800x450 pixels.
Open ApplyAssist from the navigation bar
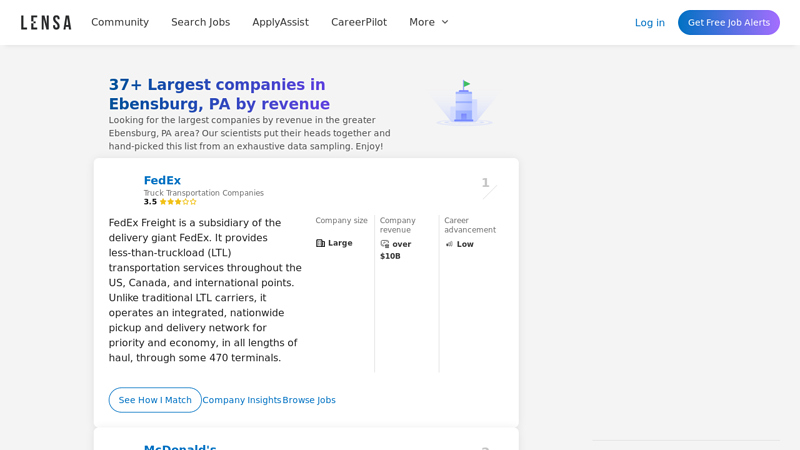coord(280,22)
